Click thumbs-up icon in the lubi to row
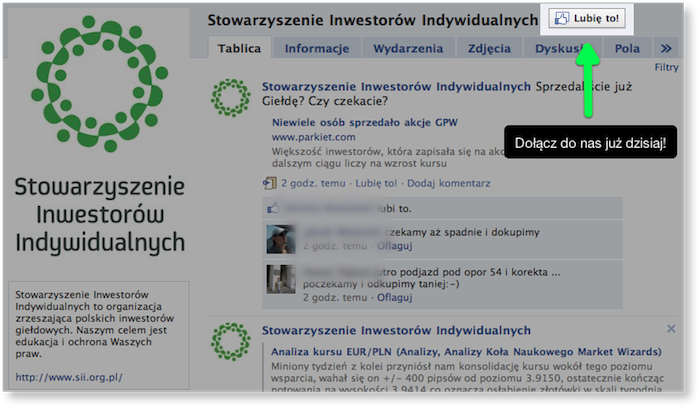699x407 pixels. tap(273, 208)
